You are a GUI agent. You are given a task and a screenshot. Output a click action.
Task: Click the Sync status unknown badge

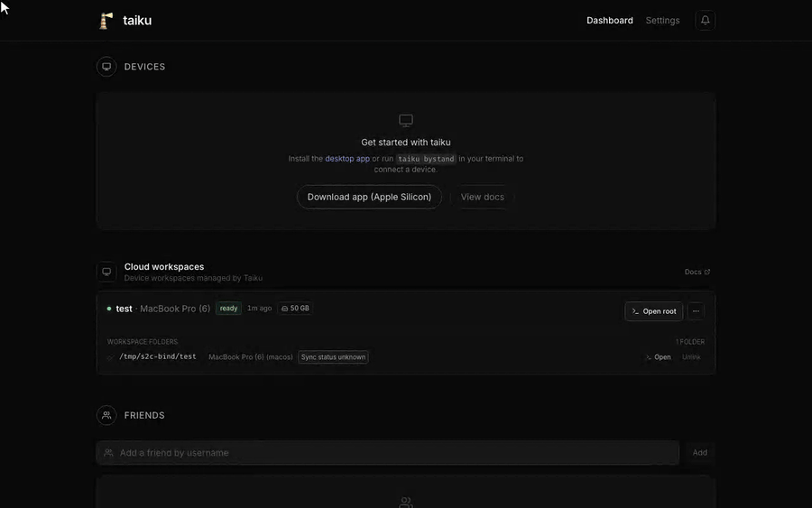pos(333,357)
